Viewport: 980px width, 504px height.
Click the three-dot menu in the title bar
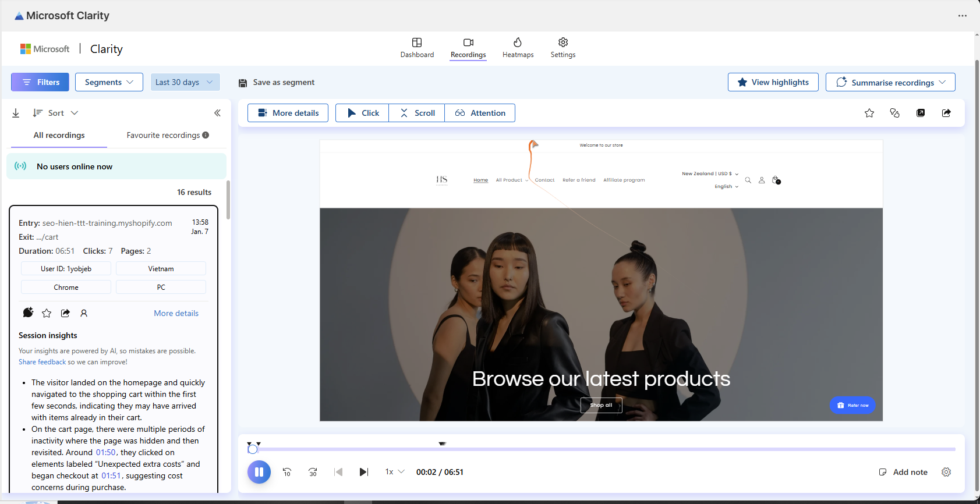coord(963,16)
